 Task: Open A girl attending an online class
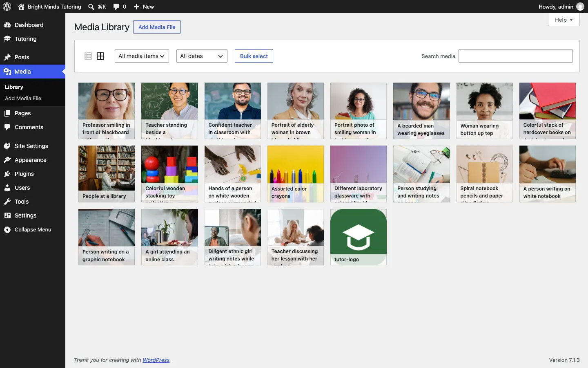169,237
